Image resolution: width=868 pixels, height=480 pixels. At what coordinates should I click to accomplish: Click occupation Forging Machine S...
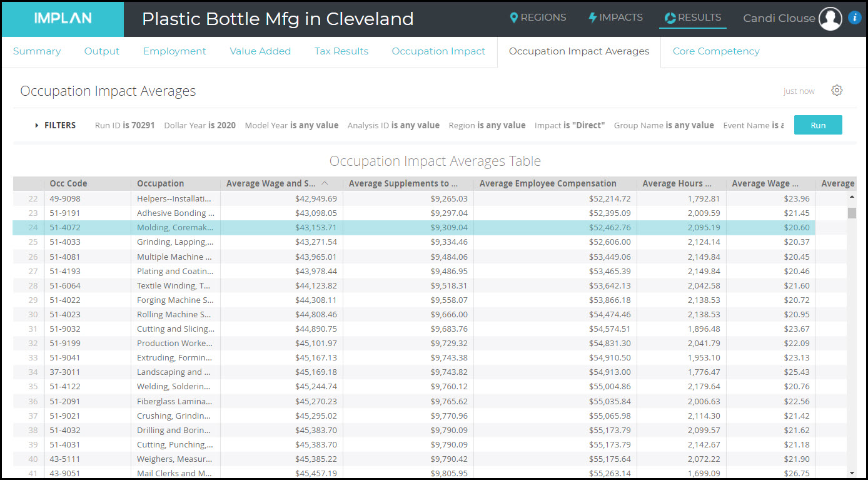click(x=175, y=300)
